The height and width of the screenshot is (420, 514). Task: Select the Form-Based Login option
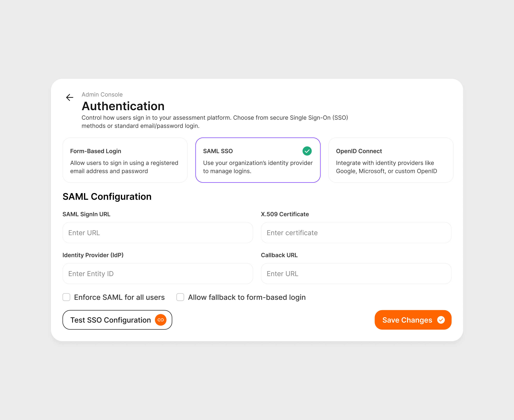point(125,160)
